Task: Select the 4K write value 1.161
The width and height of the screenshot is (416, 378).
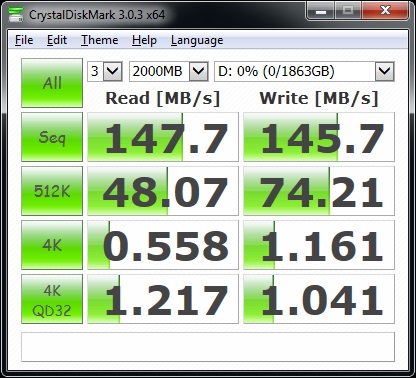Action: [319, 245]
